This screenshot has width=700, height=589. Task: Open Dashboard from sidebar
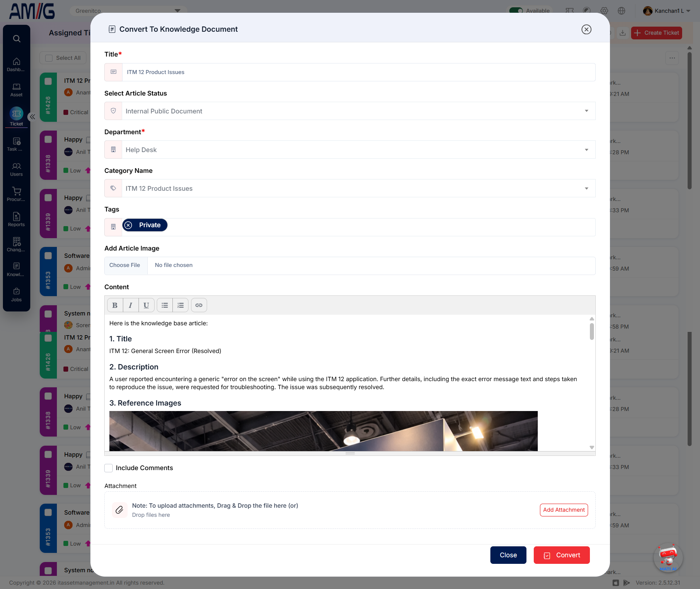[x=16, y=65]
